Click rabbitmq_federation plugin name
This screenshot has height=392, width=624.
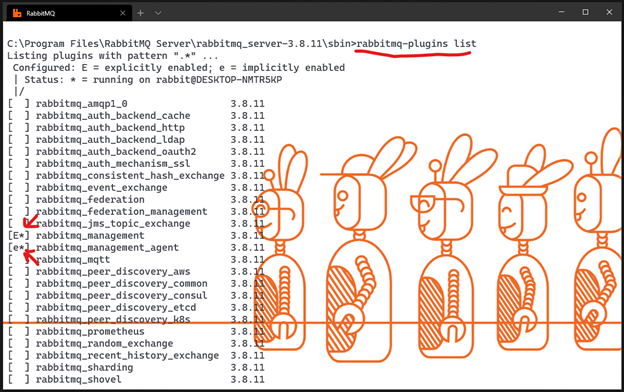[x=90, y=199]
